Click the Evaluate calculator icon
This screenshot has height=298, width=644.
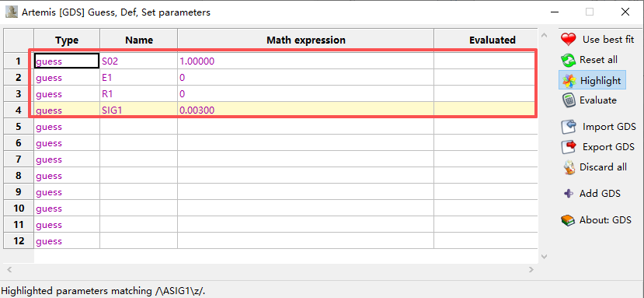(x=568, y=100)
